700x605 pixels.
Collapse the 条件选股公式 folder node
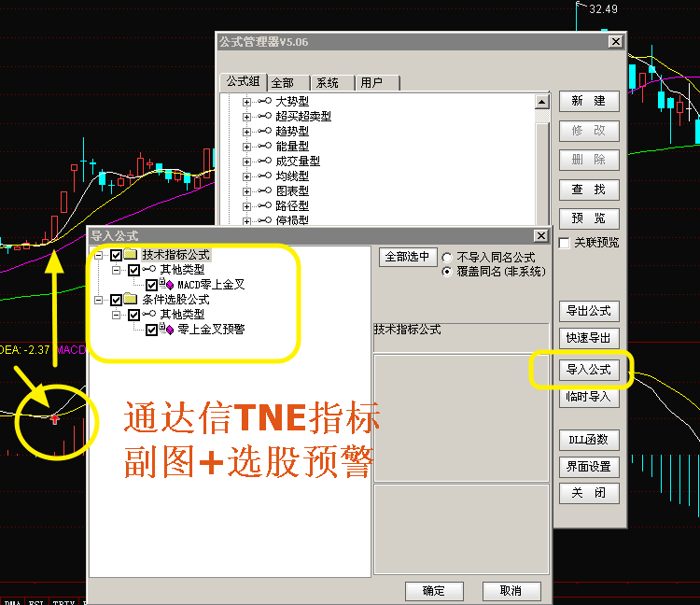click(98, 300)
